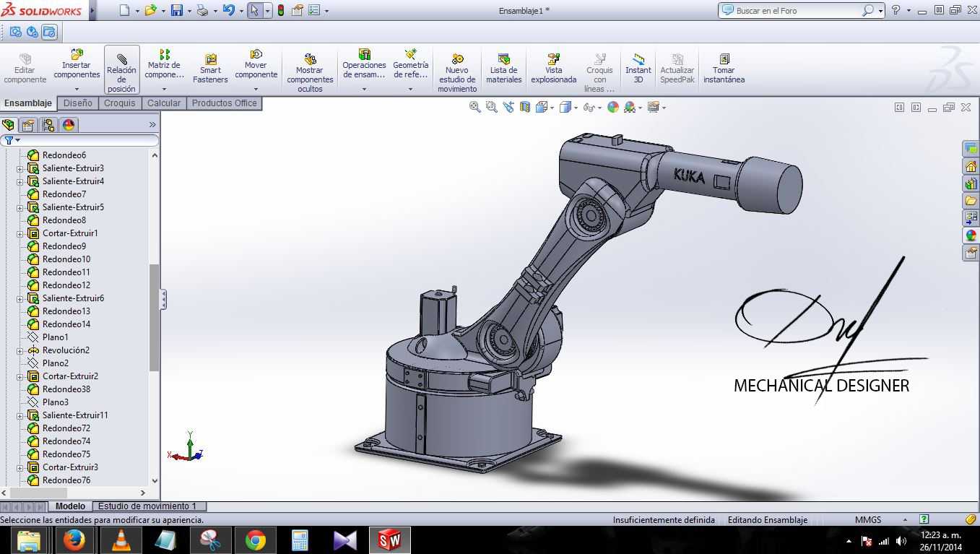
Task: Expand the Saliente-Extruir11 tree node
Action: [x=20, y=415]
